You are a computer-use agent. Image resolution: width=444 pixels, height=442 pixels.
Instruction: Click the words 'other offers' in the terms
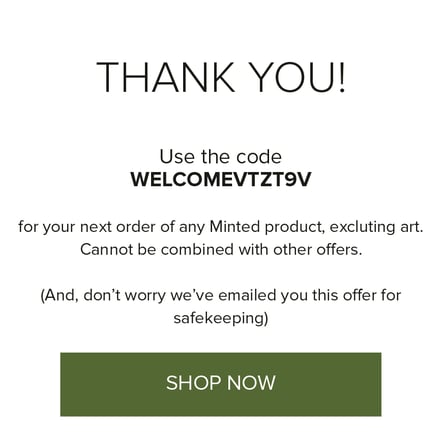pos(318,250)
